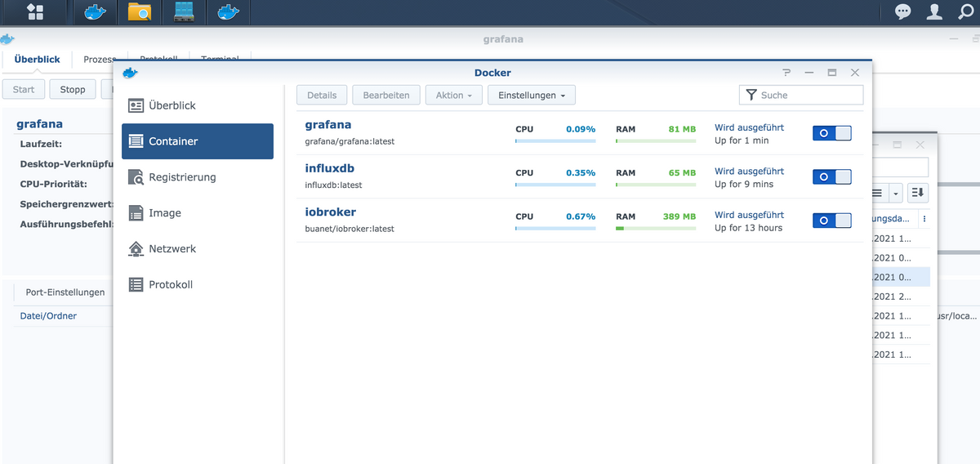Click the Start button in the grafana window
980x464 pixels.
pyautogui.click(x=24, y=89)
